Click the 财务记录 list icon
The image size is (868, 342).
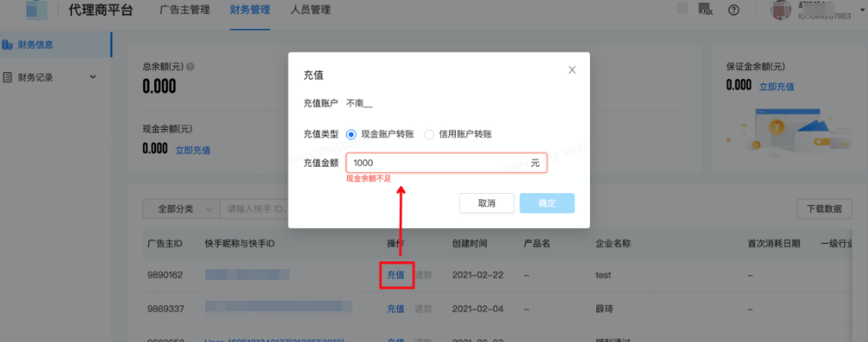click(8, 77)
